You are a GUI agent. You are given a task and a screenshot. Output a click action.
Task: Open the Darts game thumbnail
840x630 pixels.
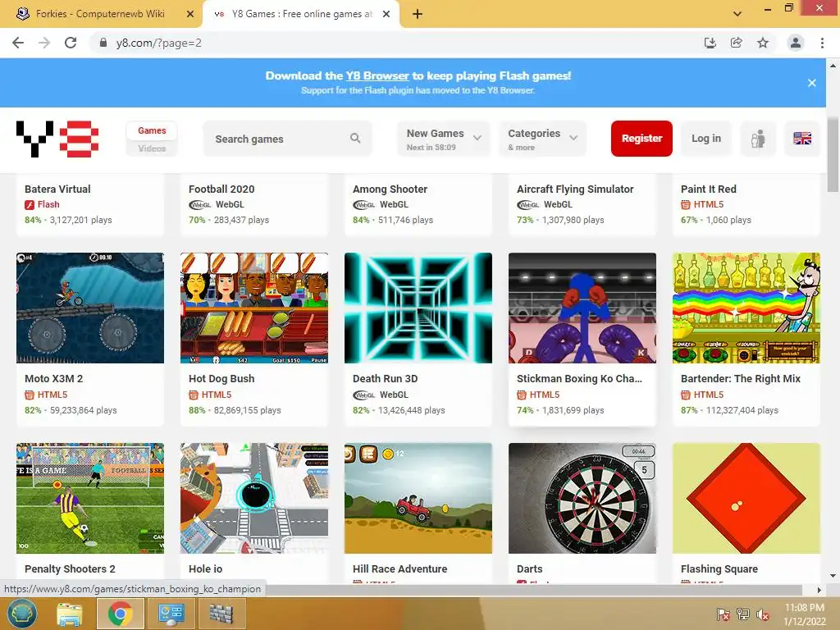(582, 498)
